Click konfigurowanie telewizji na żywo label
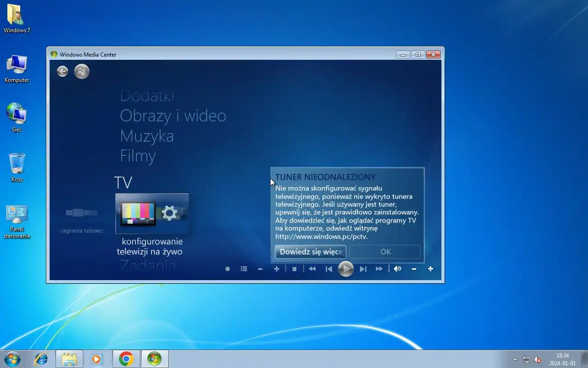This screenshot has height=368, width=588. pos(150,247)
